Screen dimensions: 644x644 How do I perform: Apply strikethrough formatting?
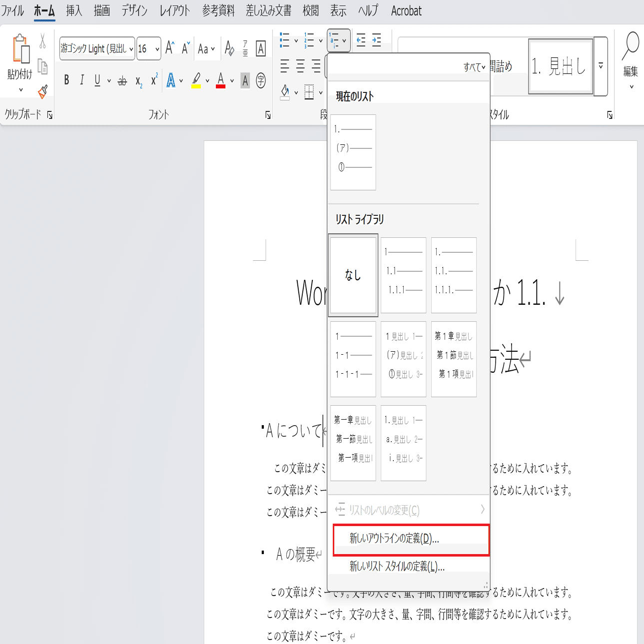point(122,80)
